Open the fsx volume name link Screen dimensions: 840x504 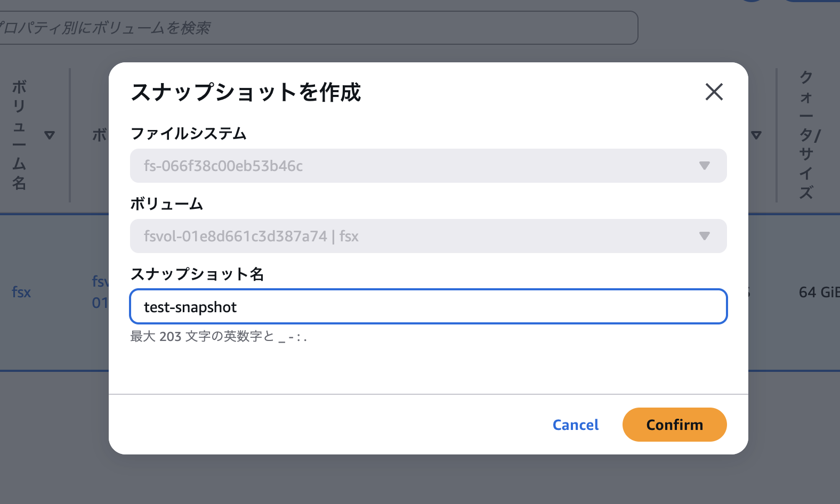[x=21, y=292]
